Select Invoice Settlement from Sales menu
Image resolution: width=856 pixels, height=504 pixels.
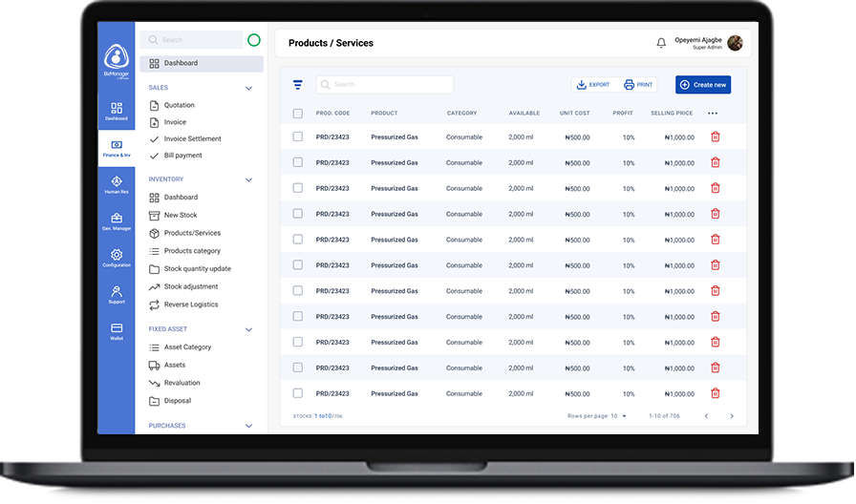pos(192,139)
